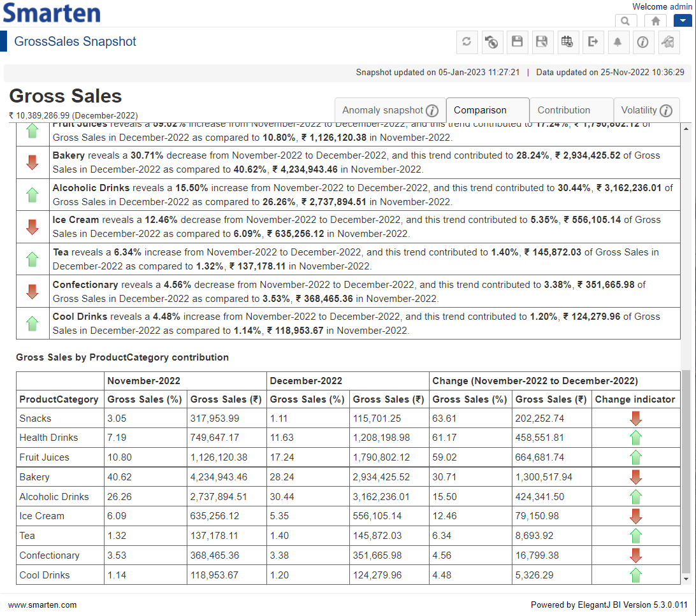696x616 pixels.
Task: Click Fruit Juices change indicator arrow in table
Action: click(635, 457)
